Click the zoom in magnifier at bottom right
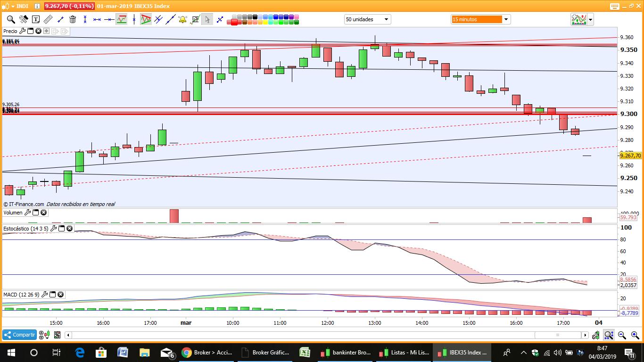The image size is (644, 362). click(635, 335)
